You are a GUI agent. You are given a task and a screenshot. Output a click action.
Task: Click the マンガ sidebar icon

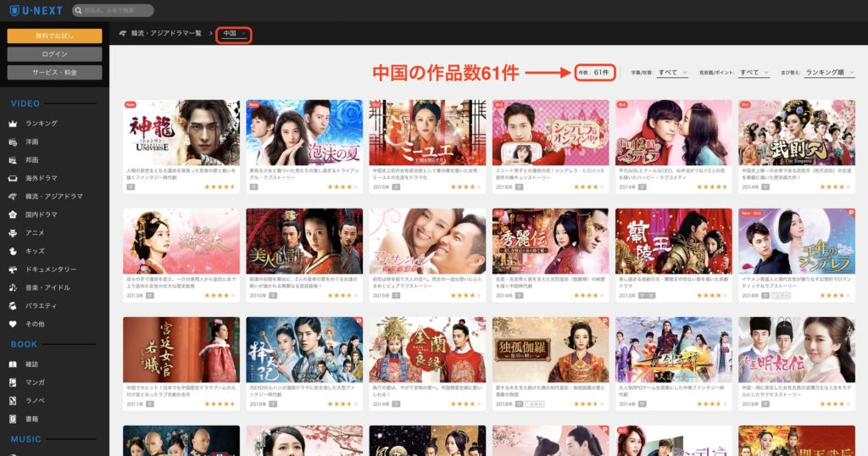click(13, 382)
